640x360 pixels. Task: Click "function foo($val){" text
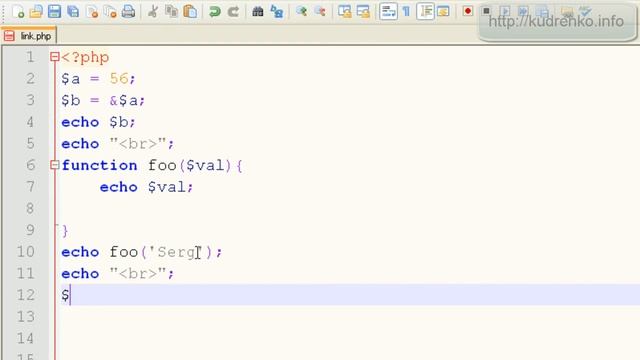click(x=152, y=165)
